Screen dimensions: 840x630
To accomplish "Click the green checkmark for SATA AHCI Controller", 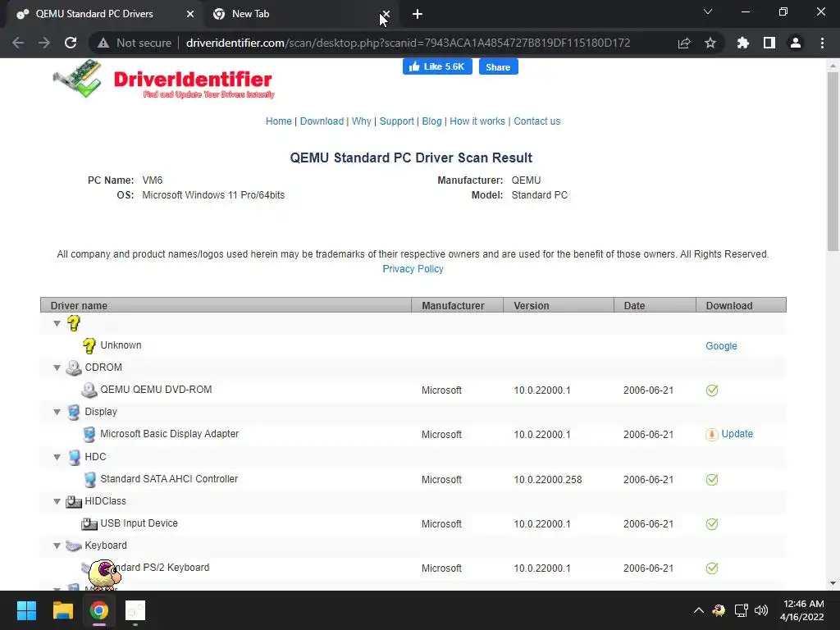I will [712, 479].
